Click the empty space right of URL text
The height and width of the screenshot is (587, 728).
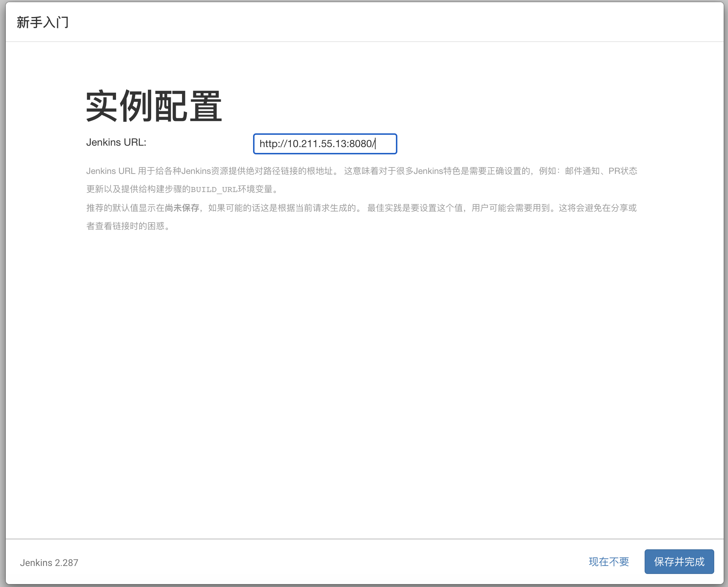(x=386, y=144)
